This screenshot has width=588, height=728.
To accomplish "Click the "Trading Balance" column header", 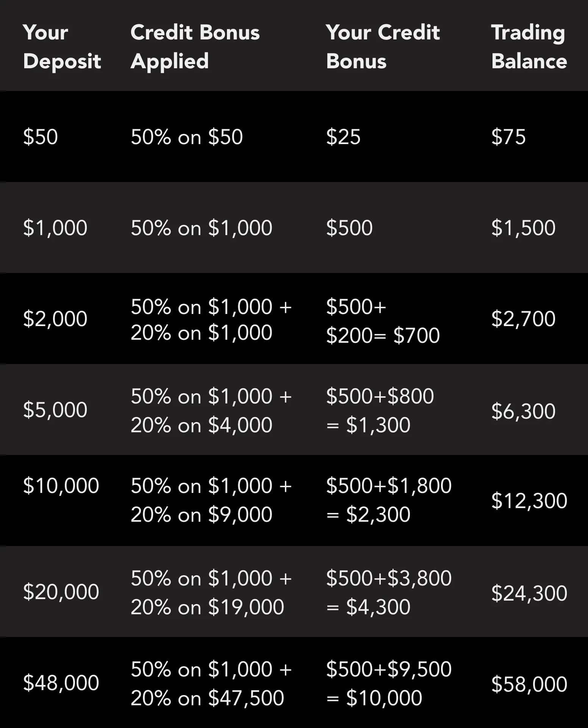I will [x=529, y=47].
